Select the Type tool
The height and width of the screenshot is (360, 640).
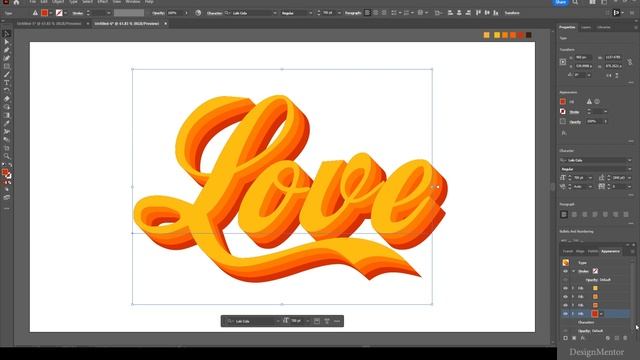(7, 83)
